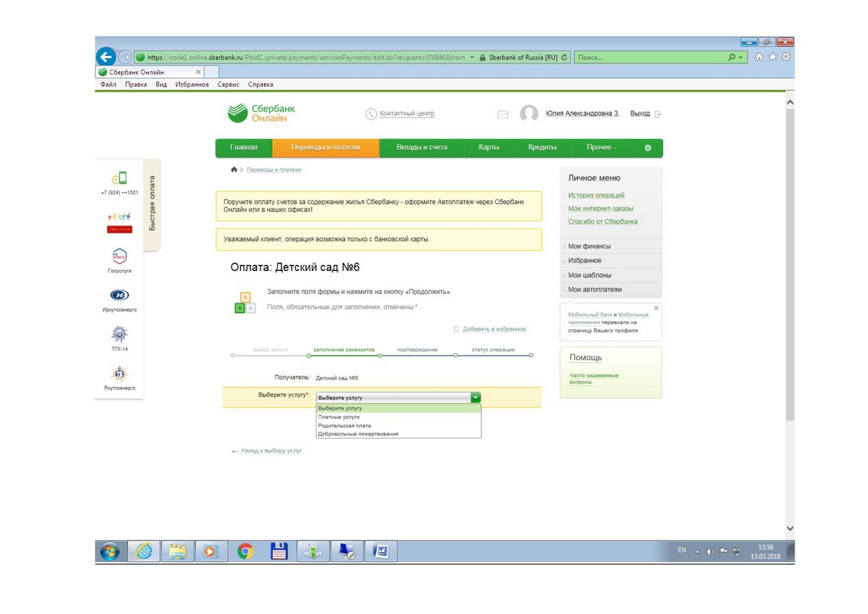868x614 pixels.
Task: Switch to Карты tab
Action: tap(489, 147)
